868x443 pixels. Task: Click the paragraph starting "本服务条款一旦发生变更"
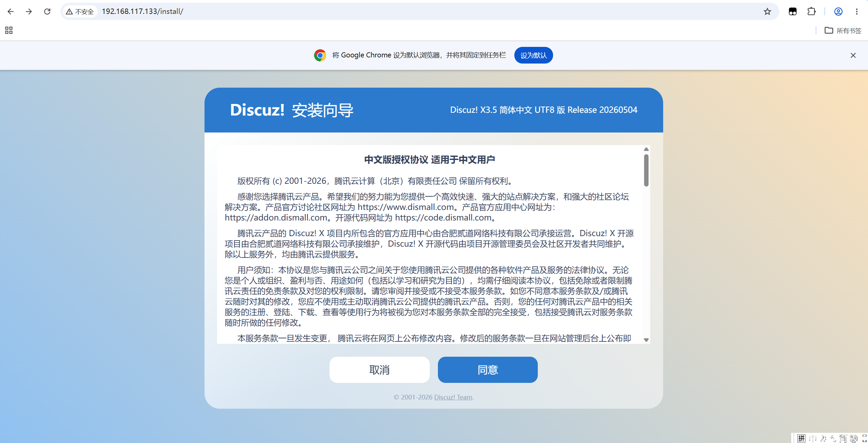point(434,338)
